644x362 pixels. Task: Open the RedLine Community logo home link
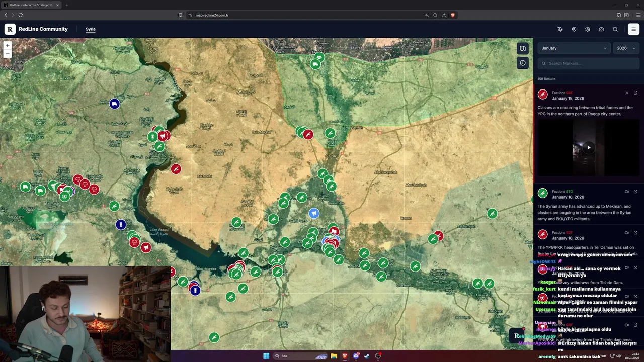pyautogui.click(x=36, y=29)
